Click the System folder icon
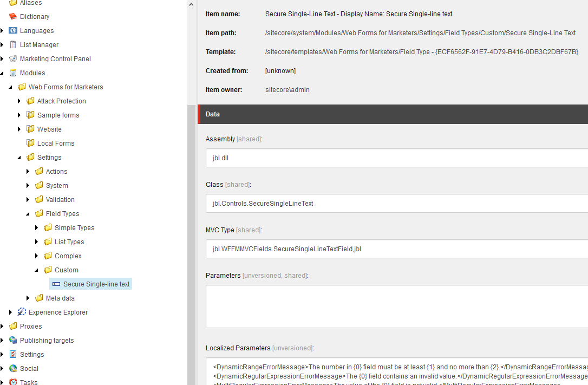 click(39, 186)
